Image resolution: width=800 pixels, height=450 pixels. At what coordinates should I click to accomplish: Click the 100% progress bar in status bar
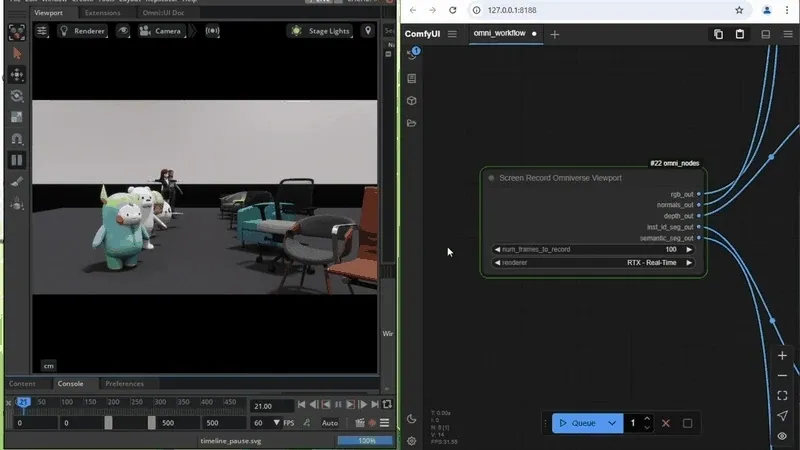point(366,440)
